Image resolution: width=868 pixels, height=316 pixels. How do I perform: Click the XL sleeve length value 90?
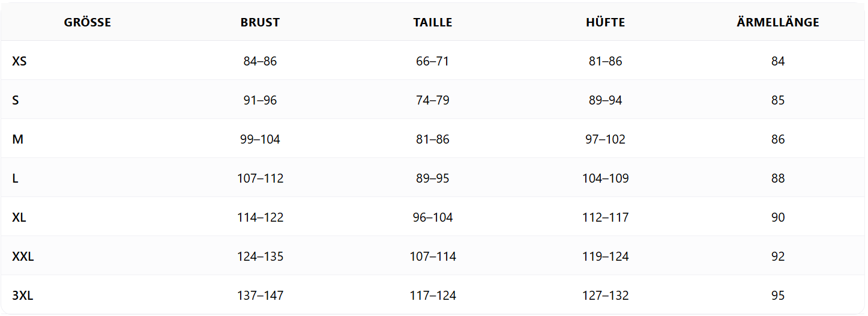(777, 217)
